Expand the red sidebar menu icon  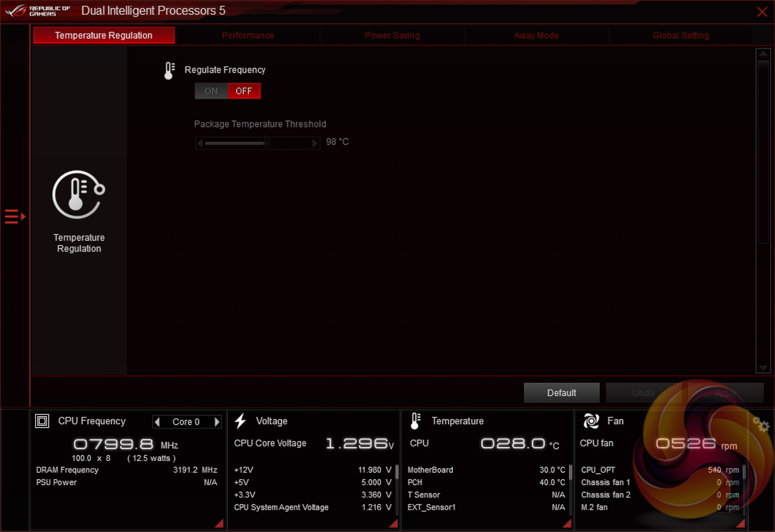coord(15,217)
